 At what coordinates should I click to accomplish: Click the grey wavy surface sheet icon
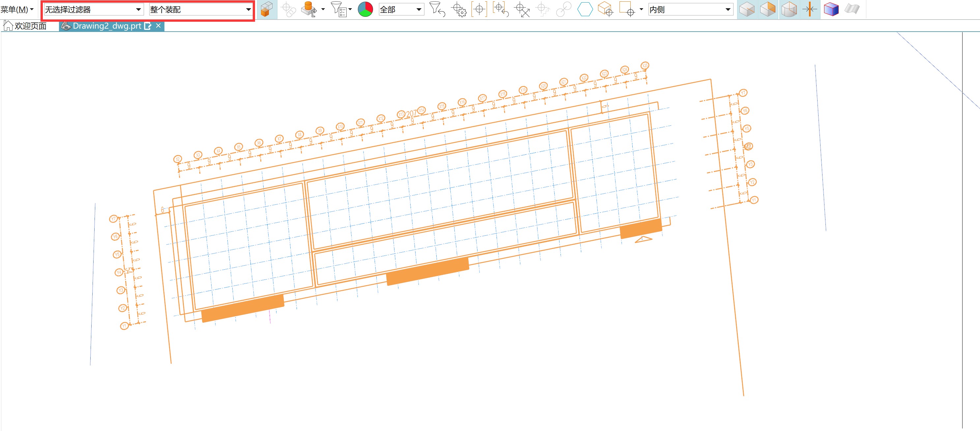[852, 10]
